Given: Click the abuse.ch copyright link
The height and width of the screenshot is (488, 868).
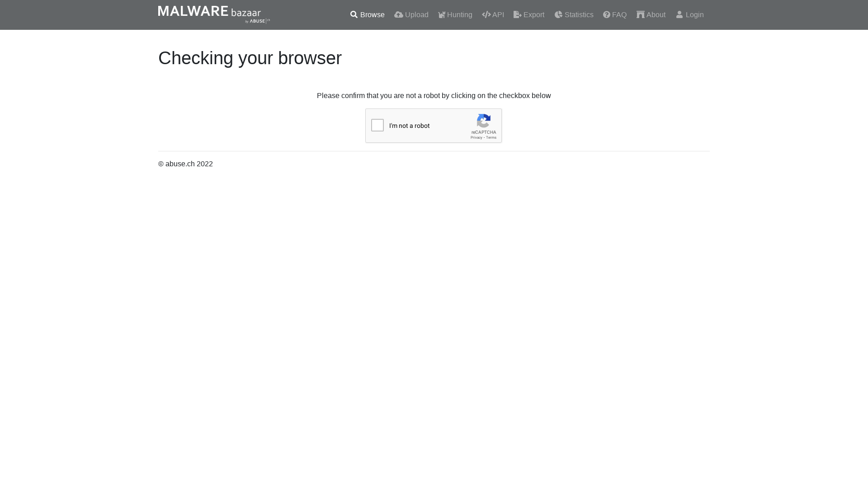Looking at the screenshot, I should (x=179, y=164).
